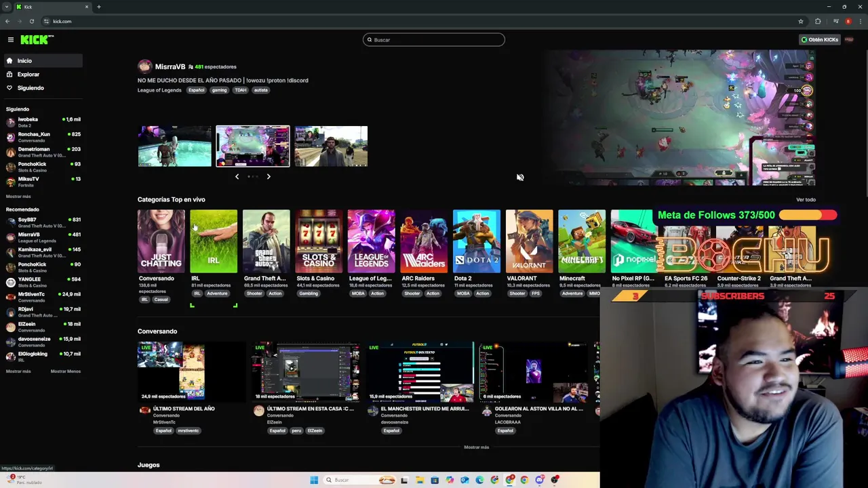The width and height of the screenshot is (868, 488).
Task: Expand Recomendado list with Mostrar más
Action: click(x=18, y=371)
